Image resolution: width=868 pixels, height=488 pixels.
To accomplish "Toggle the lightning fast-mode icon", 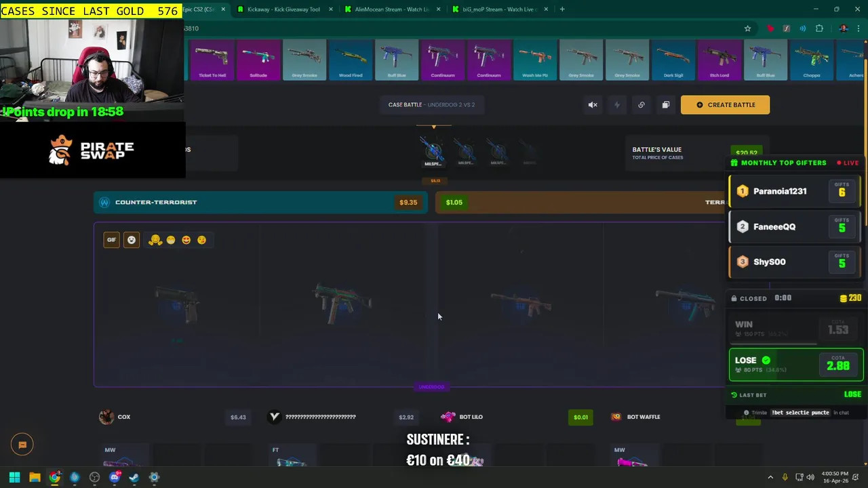I will tap(617, 105).
